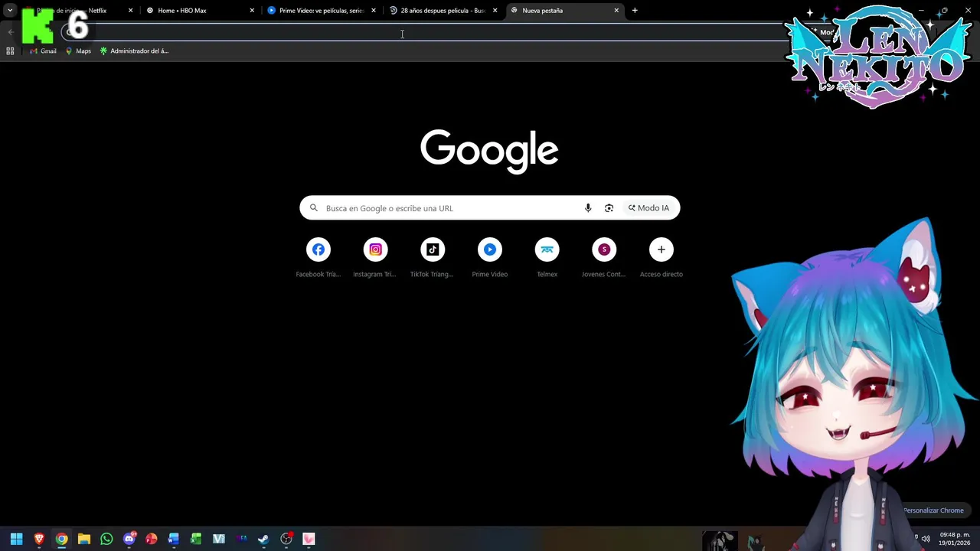
Task: Open the VSeeFace taskbar icon
Action: tap(219, 539)
